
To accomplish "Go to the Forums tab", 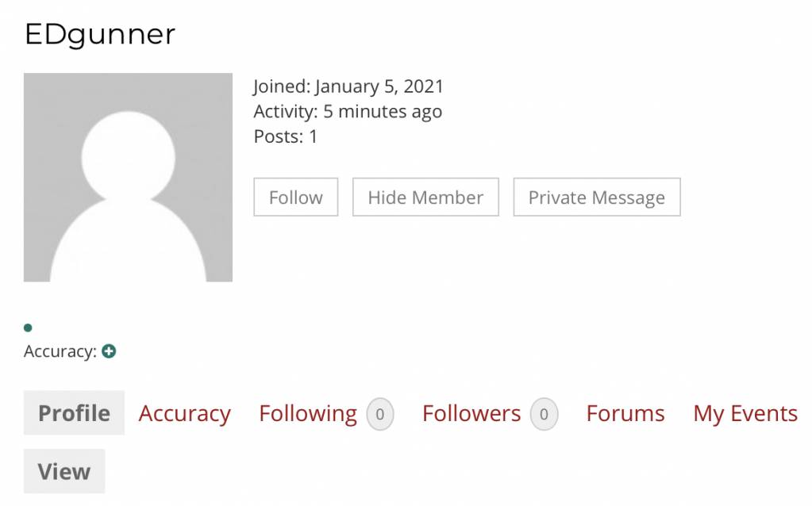I will (x=625, y=413).
